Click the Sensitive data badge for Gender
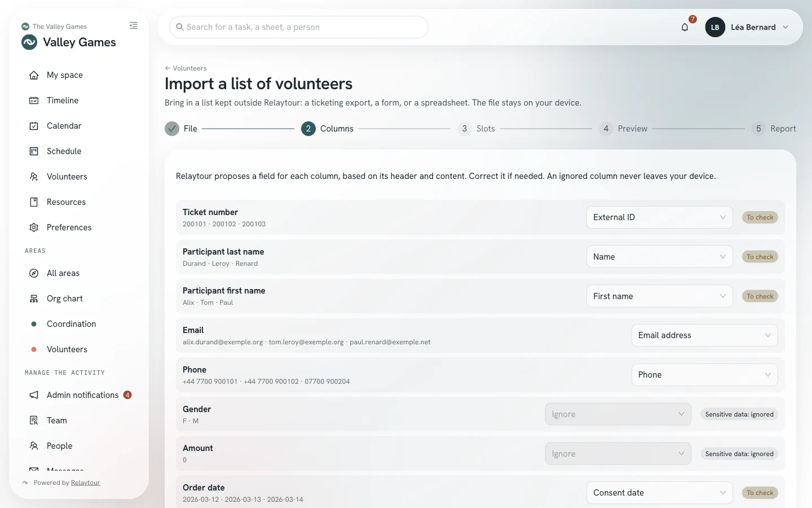812x508 pixels. (739, 414)
